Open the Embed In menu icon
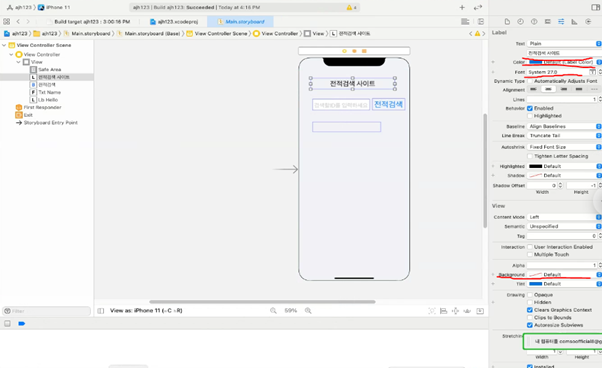 point(480,311)
